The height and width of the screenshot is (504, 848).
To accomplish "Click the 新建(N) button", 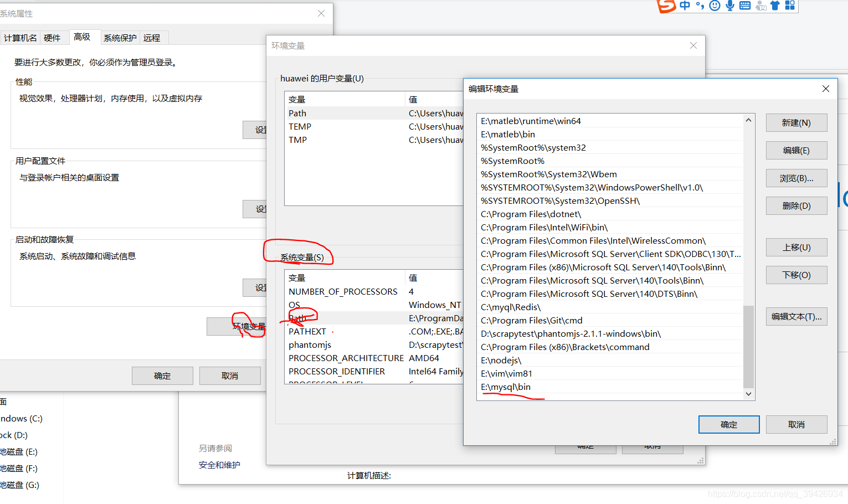I will point(796,123).
